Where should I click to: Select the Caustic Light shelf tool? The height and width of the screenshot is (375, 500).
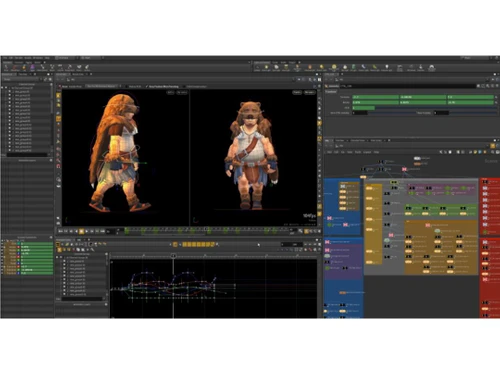(x=364, y=68)
